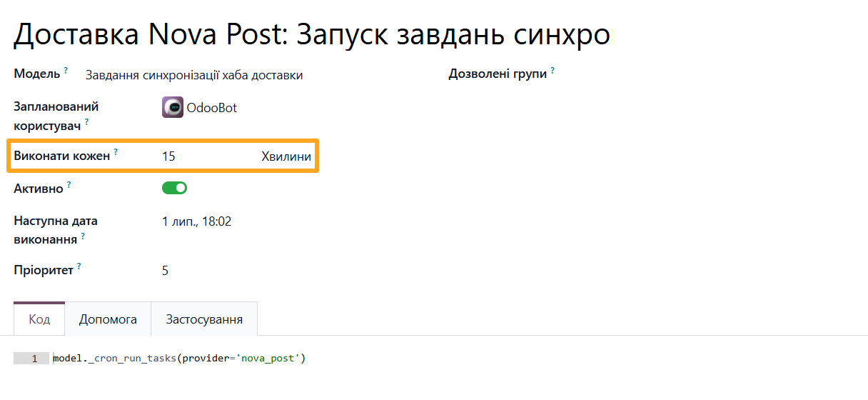Show help tooltip next to Виконати кожен

tap(116, 152)
